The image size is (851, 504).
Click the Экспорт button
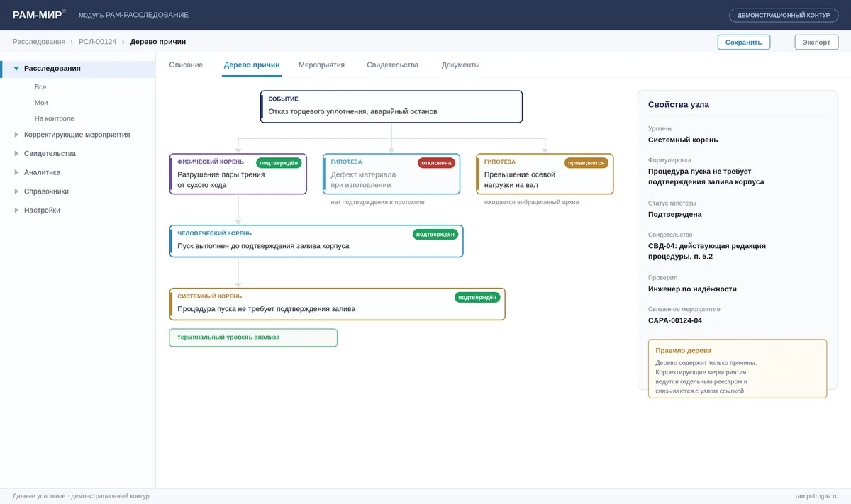816,42
